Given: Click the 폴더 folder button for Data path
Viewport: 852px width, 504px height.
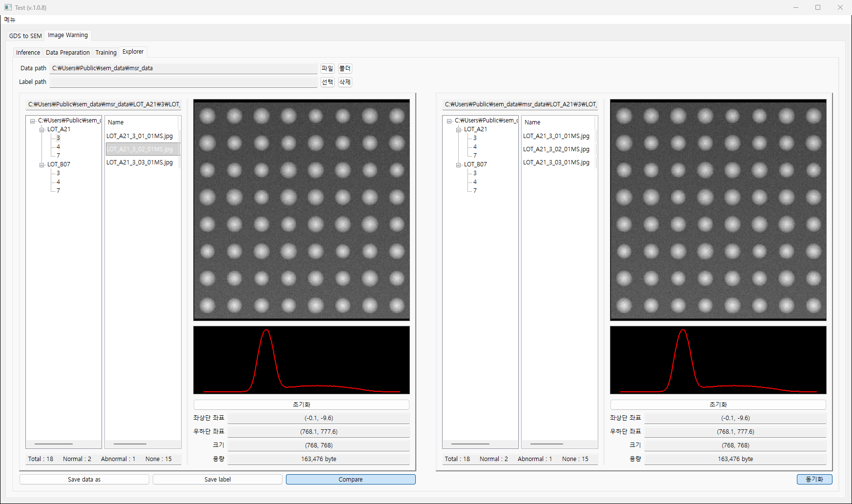Looking at the screenshot, I should 345,68.
